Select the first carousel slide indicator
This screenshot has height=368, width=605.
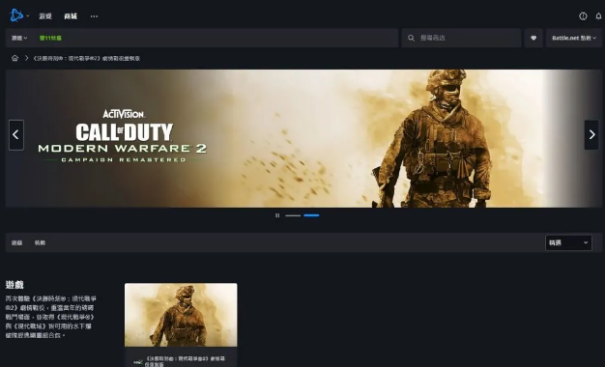(293, 215)
